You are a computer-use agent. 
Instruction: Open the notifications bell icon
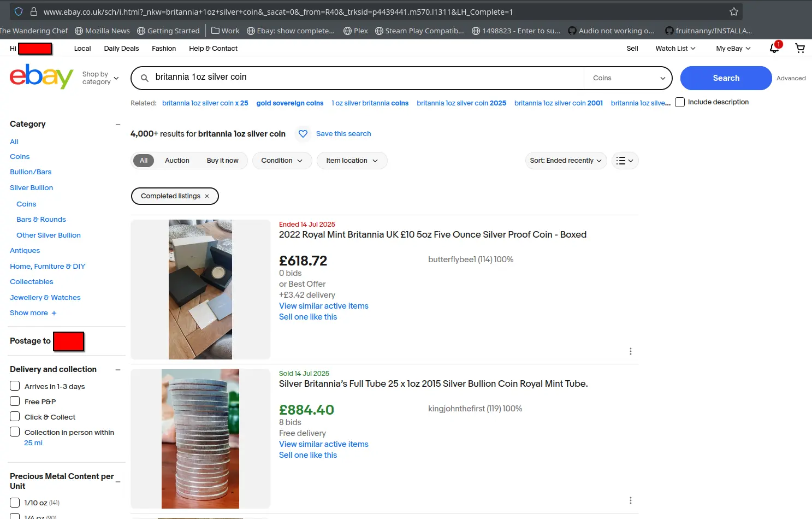coord(774,48)
